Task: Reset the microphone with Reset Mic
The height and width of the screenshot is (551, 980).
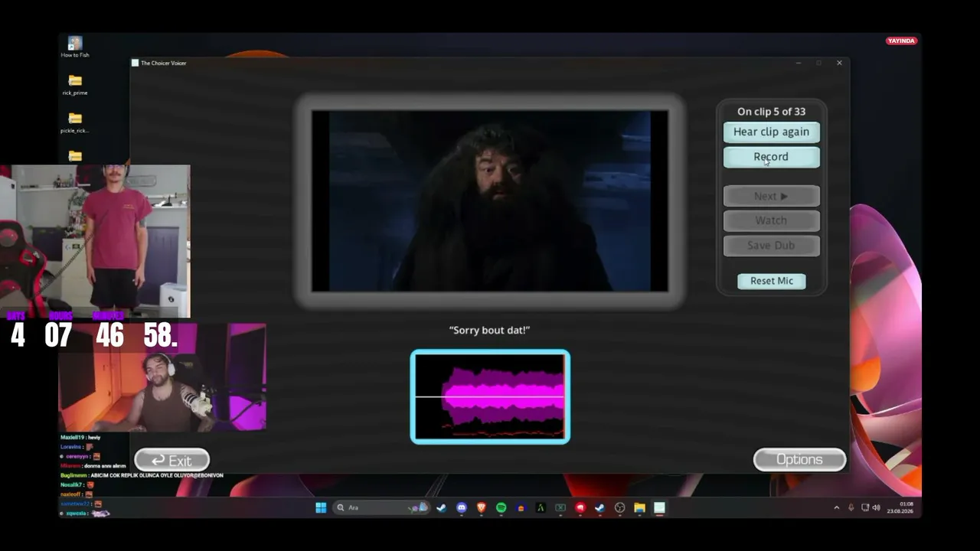Action: point(772,281)
